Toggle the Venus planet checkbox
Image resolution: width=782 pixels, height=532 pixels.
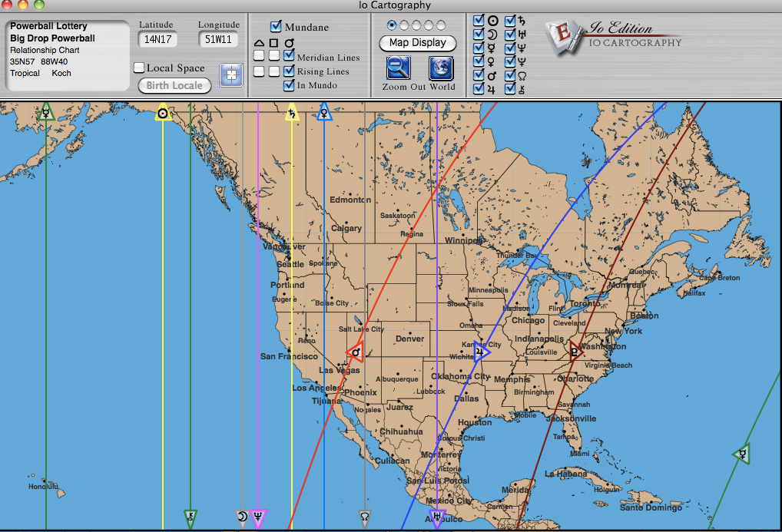[x=479, y=61]
